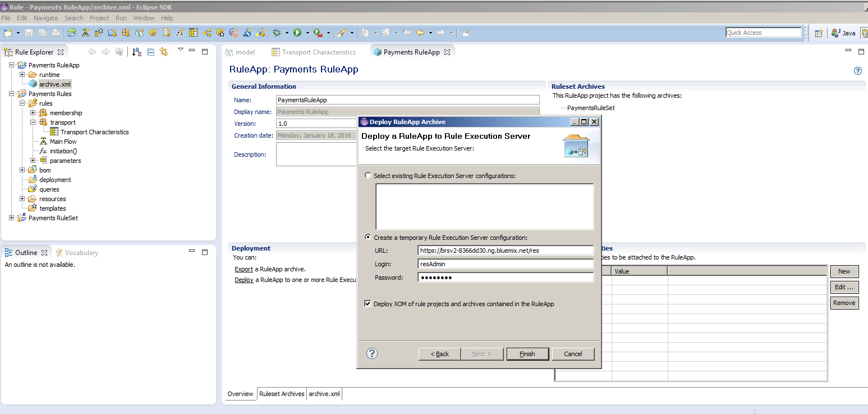This screenshot has width=868, height=414.
Task: Click the Deploy RuleApp link
Action: (244, 280)
